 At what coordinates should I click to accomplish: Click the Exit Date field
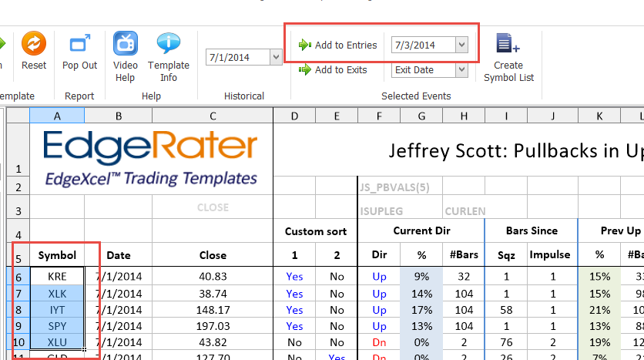424,70
